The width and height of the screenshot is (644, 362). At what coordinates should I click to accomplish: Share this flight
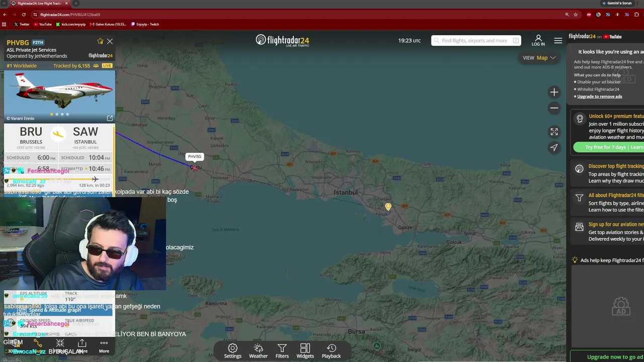pos(82,345)
